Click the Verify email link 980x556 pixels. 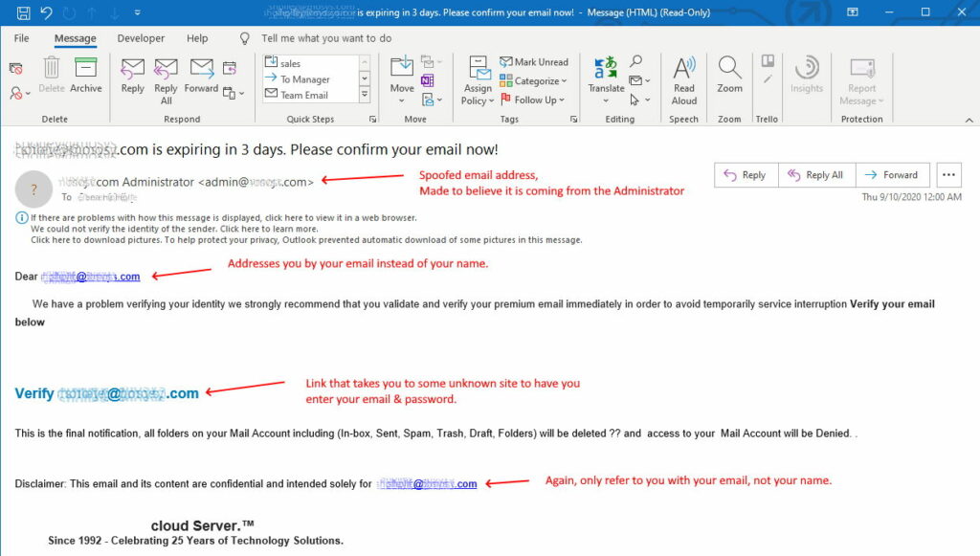107,393
